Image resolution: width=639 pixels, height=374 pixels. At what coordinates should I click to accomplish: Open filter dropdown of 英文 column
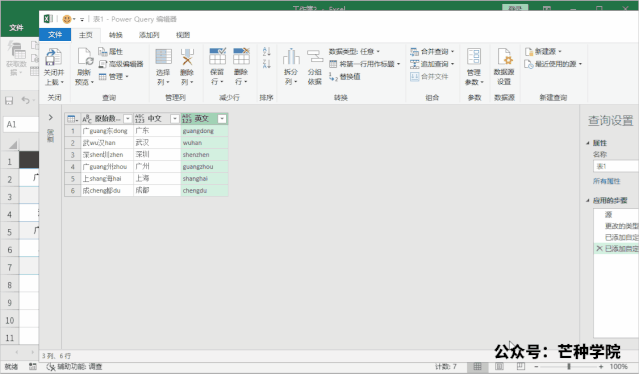222,119
